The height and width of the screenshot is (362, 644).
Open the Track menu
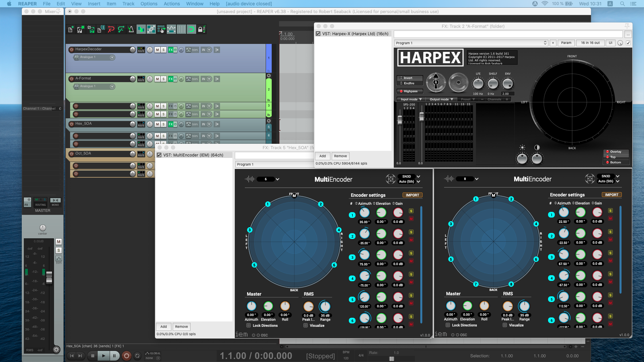(128, 4)
